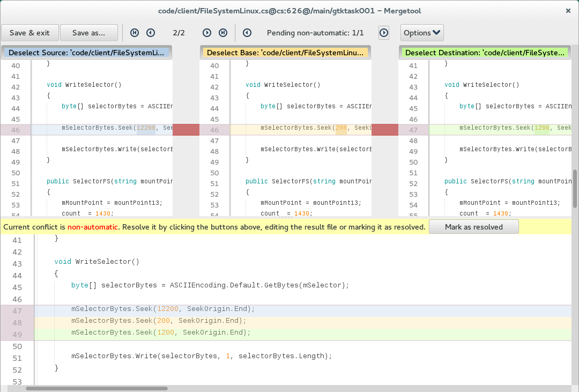Click red conflict marker between source and base

186,129
